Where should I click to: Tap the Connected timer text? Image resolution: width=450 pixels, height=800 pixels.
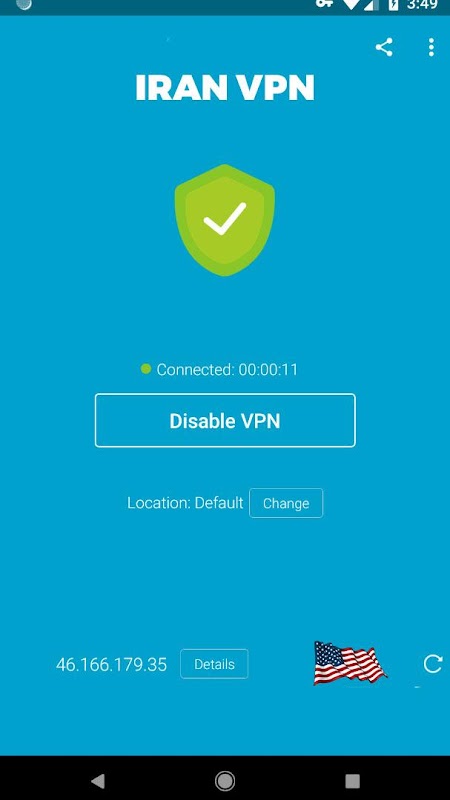click(227, 369)
